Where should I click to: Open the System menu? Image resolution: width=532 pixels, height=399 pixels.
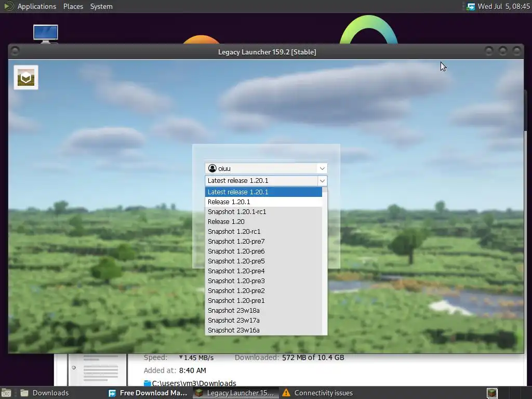(x=101, y=6)
